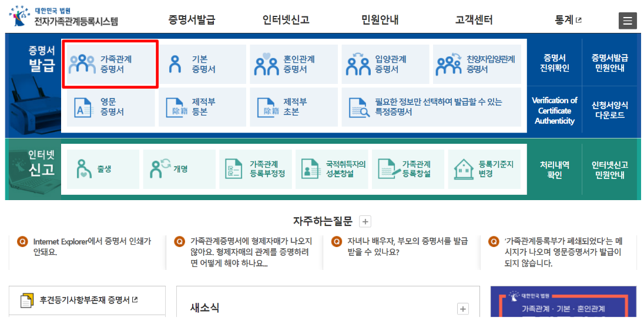Expand 자주하는질문 with the plus button
This screenshot has width=644, height=321.
(365, 222)
